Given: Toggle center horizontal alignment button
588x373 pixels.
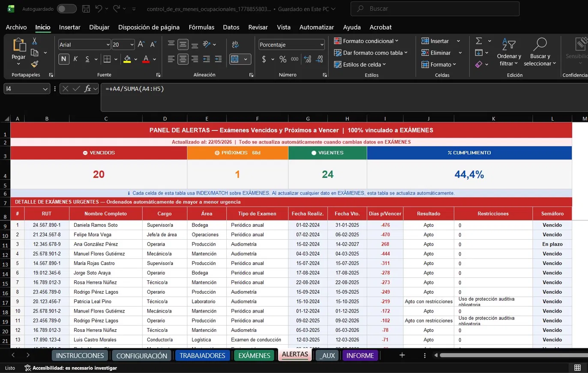Looking at the screenshot, I should tap(183, 59).
